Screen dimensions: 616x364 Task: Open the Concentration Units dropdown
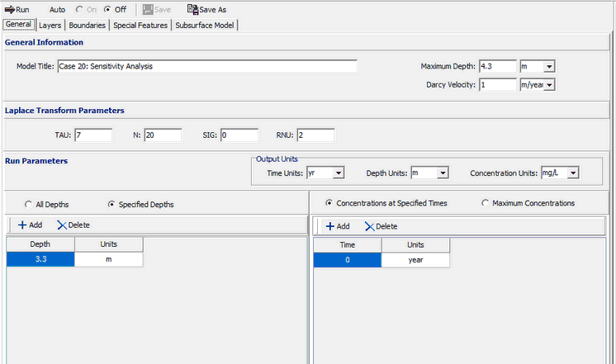point(574,173)
